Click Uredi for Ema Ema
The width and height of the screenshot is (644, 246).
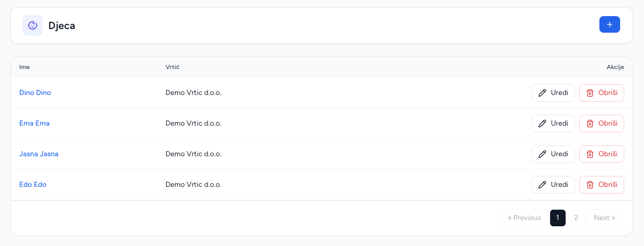point(553,124)
